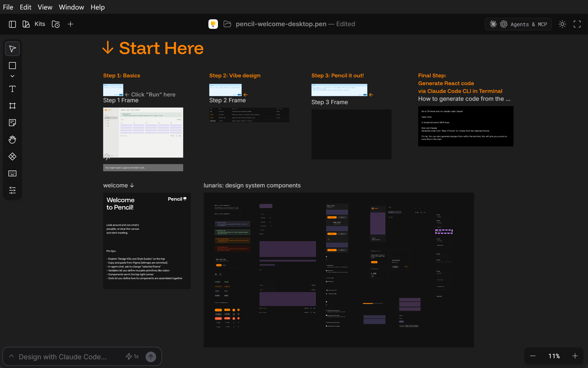Select the Rectangle shape tool
This screenshot has width=588, height=368.
12,66
